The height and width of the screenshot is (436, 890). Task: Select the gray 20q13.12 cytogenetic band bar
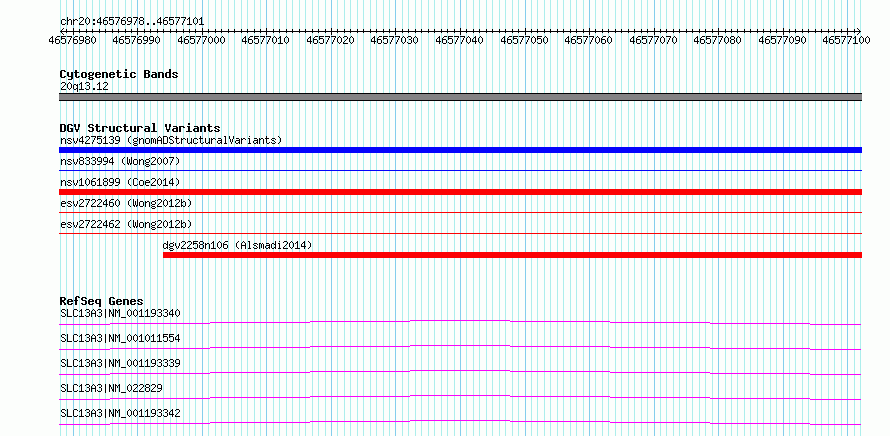tap(460, 97)
